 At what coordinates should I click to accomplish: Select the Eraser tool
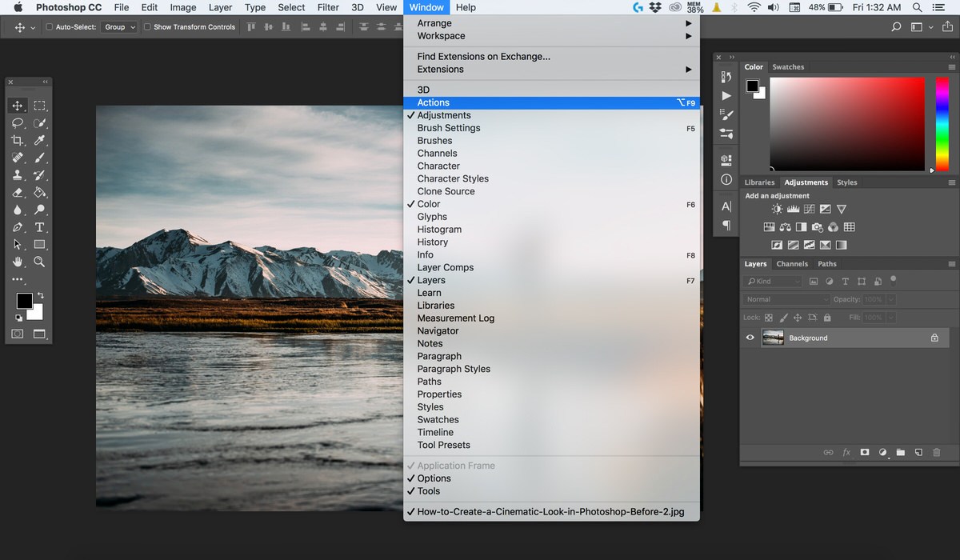18,193
